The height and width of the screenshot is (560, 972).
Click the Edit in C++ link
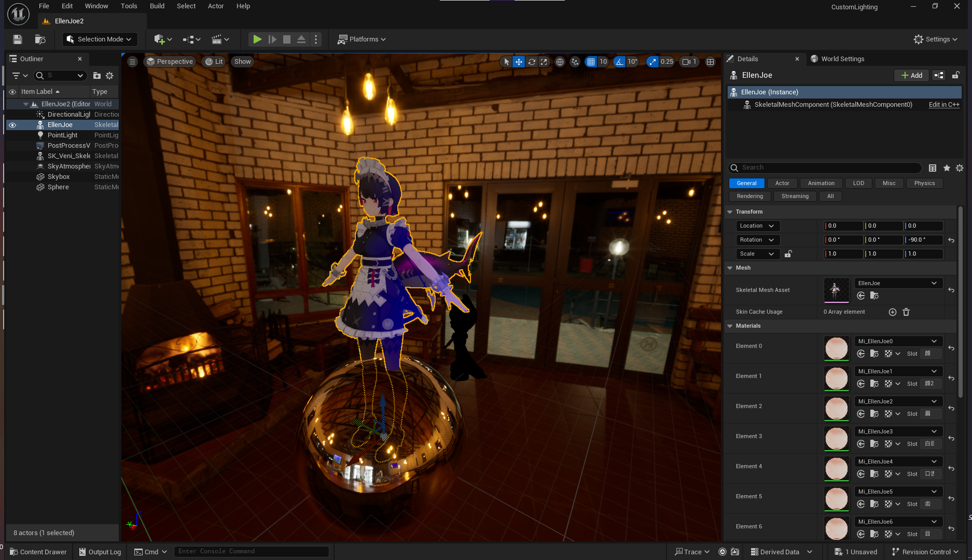click(944, 105)
